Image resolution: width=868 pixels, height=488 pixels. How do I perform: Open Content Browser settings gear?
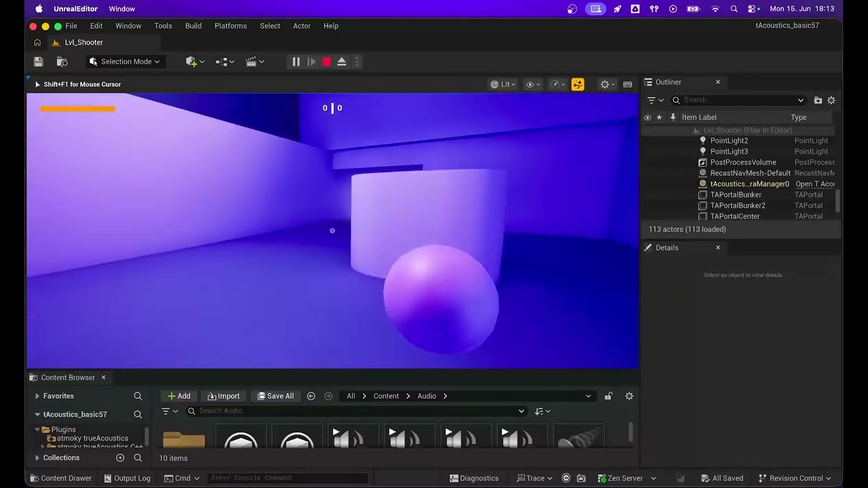(x=629, y=396)
